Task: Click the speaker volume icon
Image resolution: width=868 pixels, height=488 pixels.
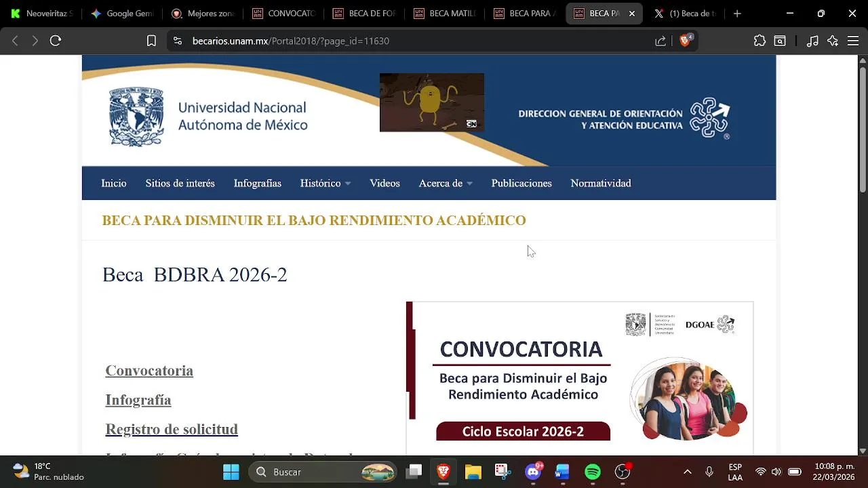Action: click(x=776, y=472)
